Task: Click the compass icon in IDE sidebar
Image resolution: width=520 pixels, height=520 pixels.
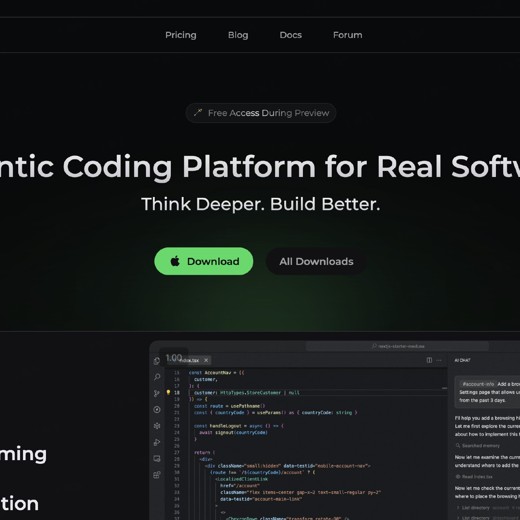Action: point(157,410)
